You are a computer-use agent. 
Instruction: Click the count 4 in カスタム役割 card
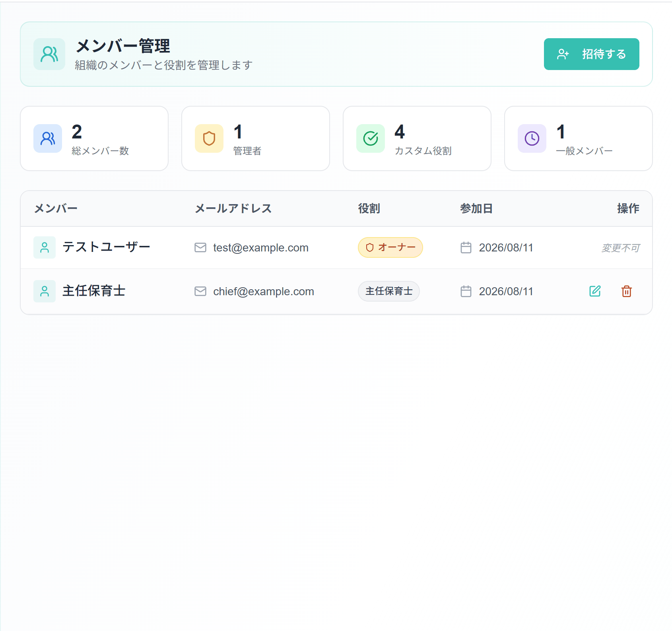click(x=400, y=132)
